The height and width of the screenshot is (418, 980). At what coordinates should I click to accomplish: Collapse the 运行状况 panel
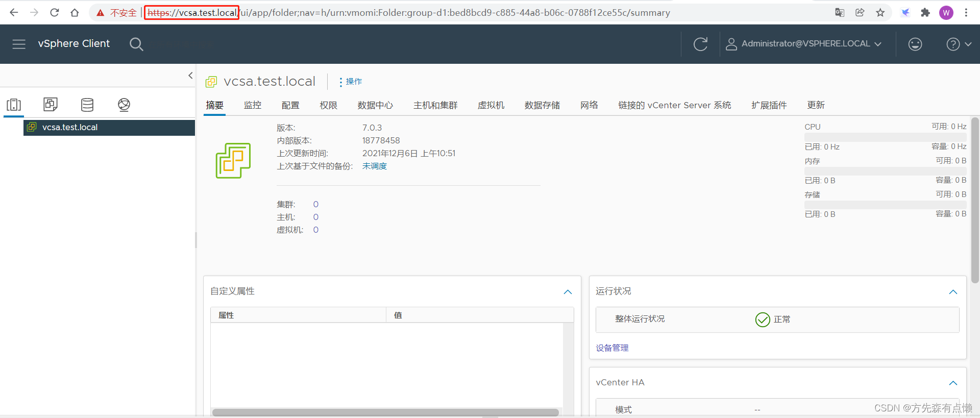click(953, 292)
